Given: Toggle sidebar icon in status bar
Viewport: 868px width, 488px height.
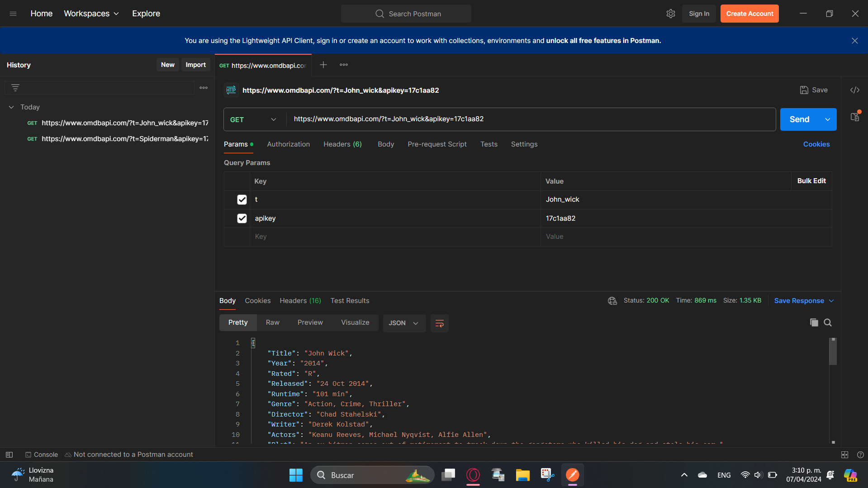Looking at the screenshot, I should 9,455.
